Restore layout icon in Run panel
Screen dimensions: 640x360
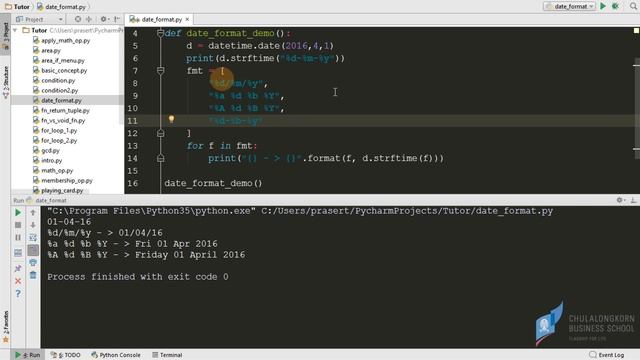pos(18,253)
